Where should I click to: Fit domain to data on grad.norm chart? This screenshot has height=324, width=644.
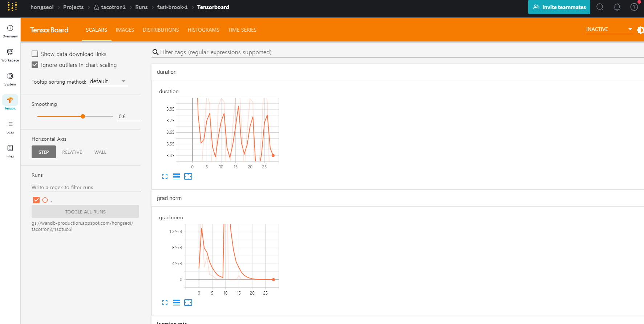tap(188, 303)
